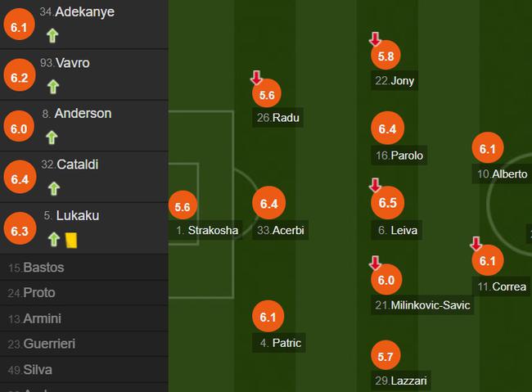Open Strakosha's 5.6 rating badge
The height and width of the screenshot is (392, 532).
(183, 205)
